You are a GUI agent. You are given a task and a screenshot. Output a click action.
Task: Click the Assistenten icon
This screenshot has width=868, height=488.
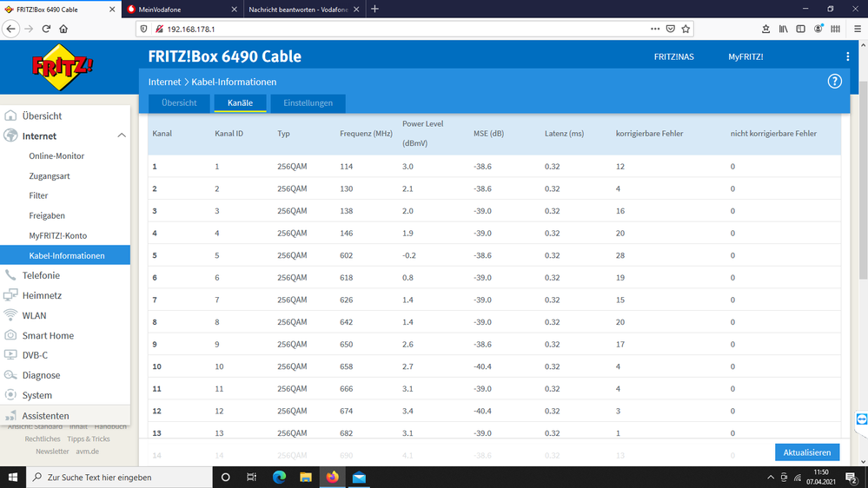click(x=10, y=416)
